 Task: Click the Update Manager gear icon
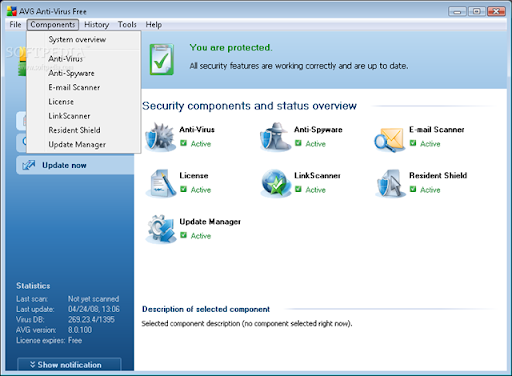[161, 229]
